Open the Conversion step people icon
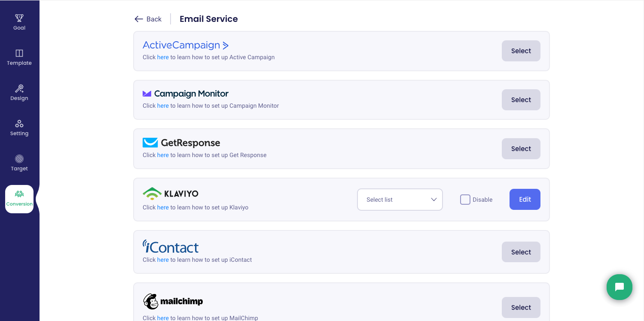 [x=19, y=194]
